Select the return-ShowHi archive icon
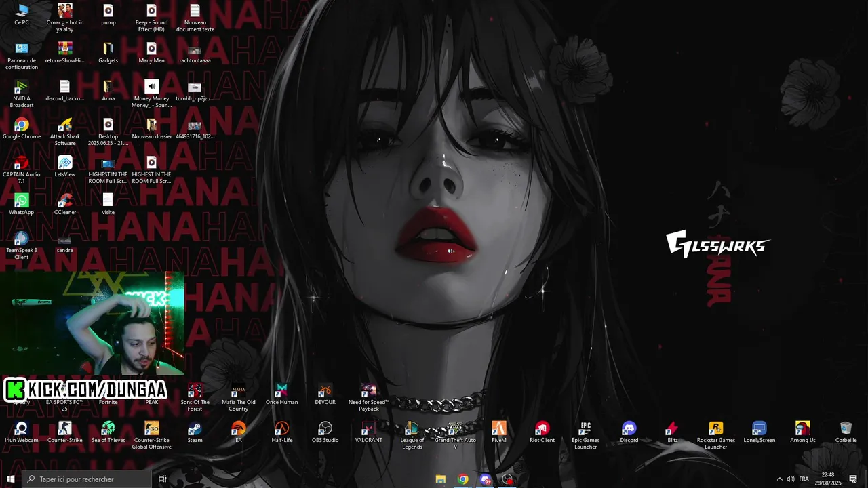868x488 pixels. pyautogui.click(x=65, y=52)
